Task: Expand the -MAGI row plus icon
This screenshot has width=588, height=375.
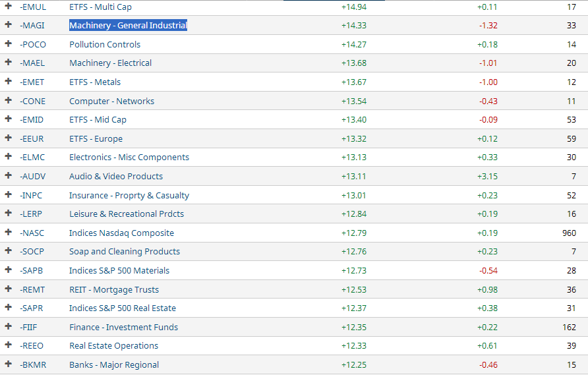Action: coord(8,25)
